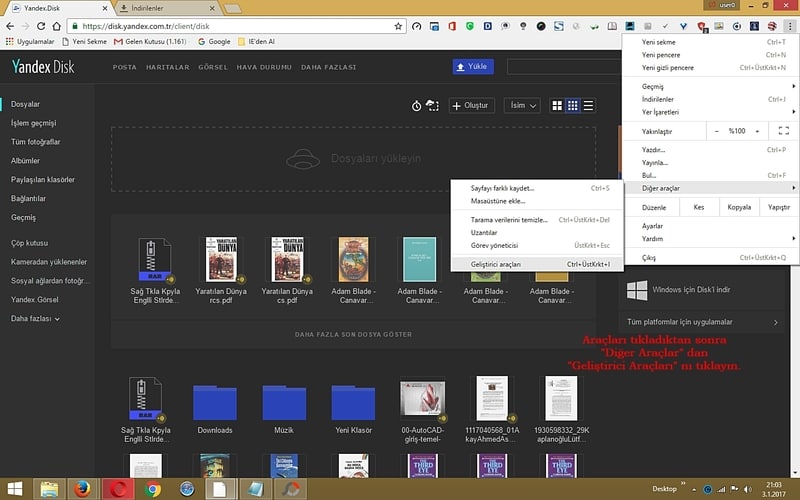Open Ayarlar in Chrome menu
This screenshot has width=800, height=500.
(710, 226)
